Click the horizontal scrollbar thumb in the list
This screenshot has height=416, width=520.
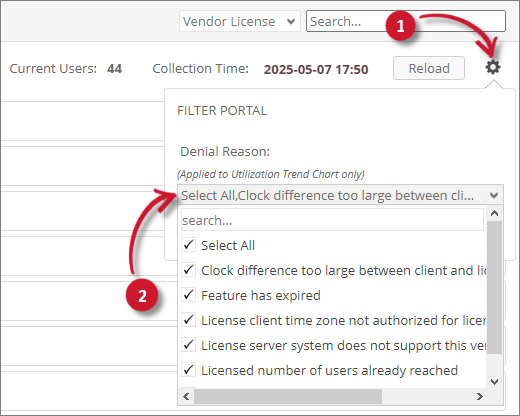click(x=288, y=397)
